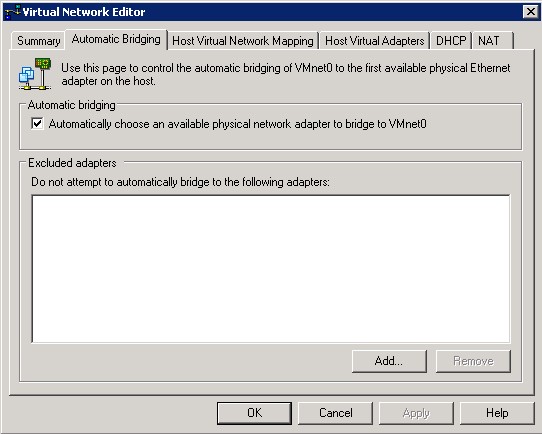Screen dimensions: 542x434
Task: Go to Host Virtual Adapters tab
Action: 374,41
